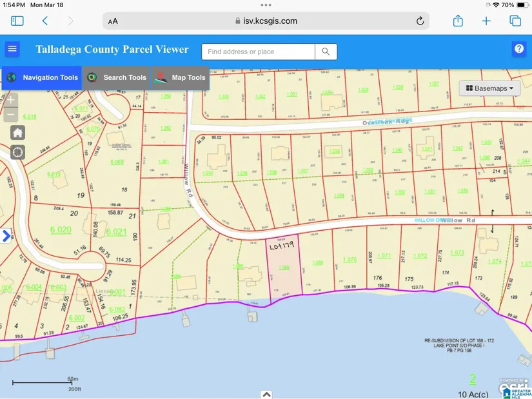Viewport: 532px width, 399px height.
Task: Show the Safari sidebar
Action: click(17, 21)
